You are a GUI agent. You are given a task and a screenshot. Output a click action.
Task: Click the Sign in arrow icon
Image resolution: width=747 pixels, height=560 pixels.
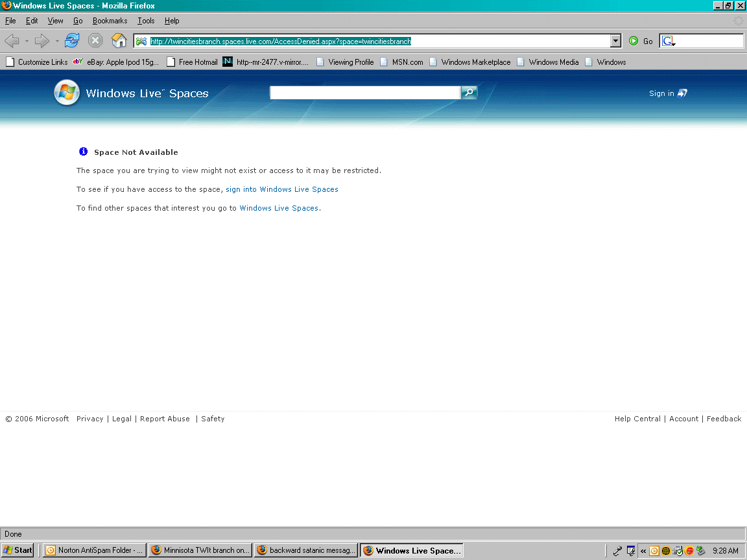pos(682,93)
